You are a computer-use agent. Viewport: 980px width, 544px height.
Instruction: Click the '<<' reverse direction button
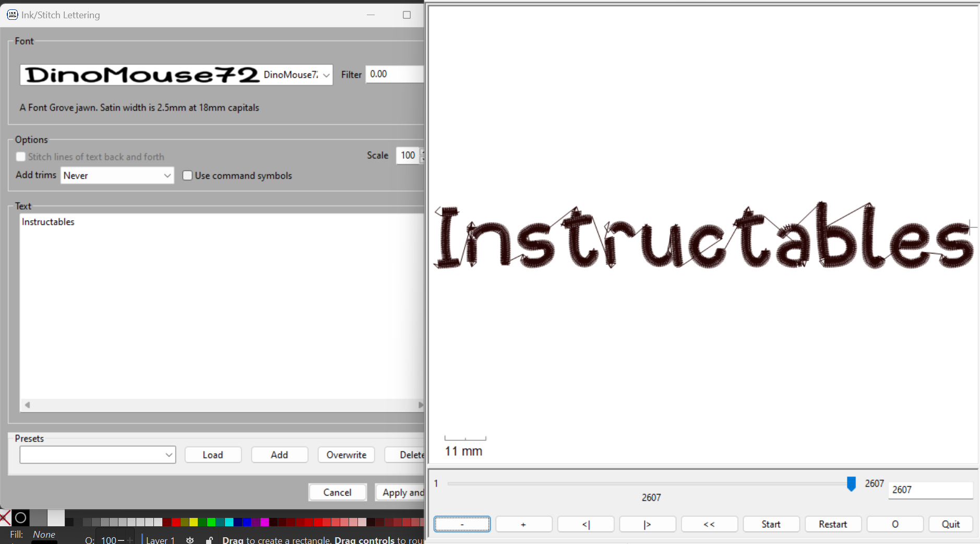709,524
